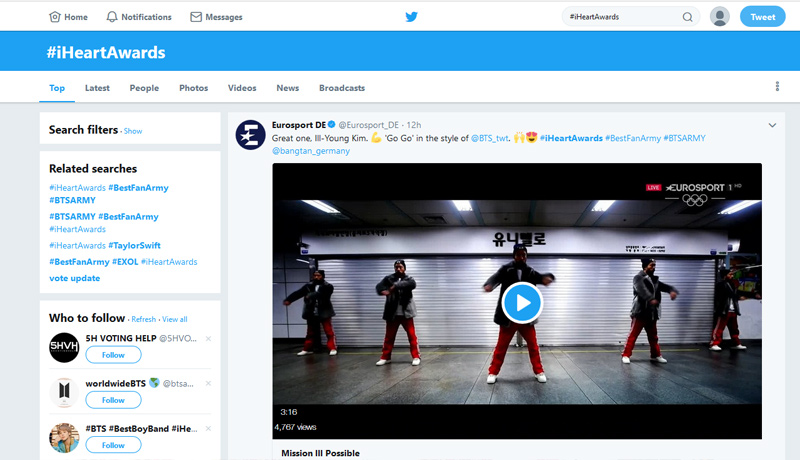Follow the #BTS #BestBoyBand account

pos(113,445)
